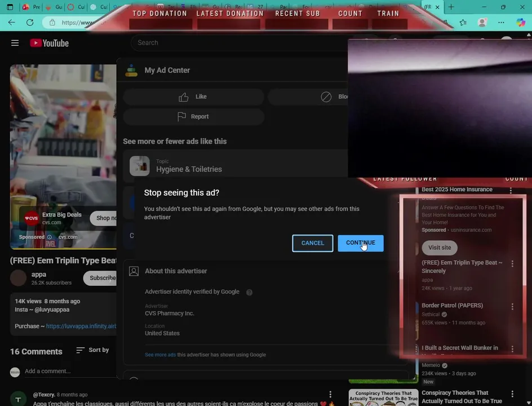Open menu for Conspiracy Theories video
The image size is (532, 406).
click(x=512, y=394)
